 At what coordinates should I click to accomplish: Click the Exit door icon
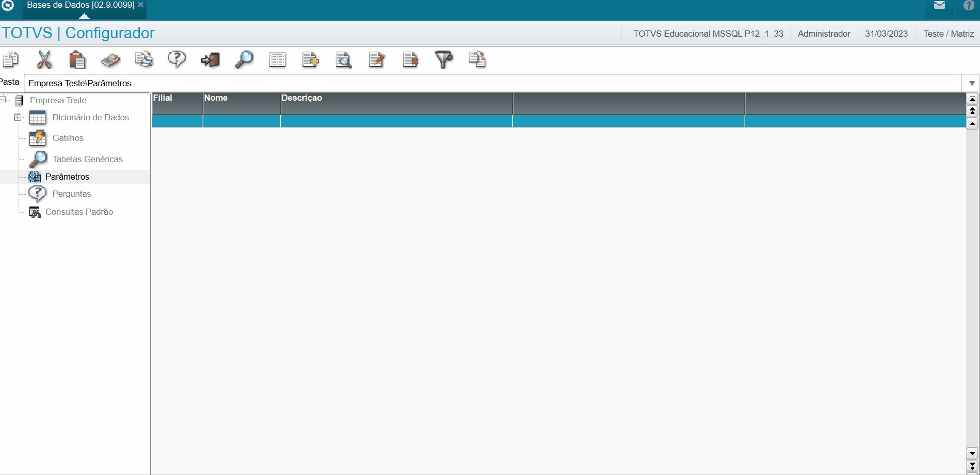coord(211,60)
